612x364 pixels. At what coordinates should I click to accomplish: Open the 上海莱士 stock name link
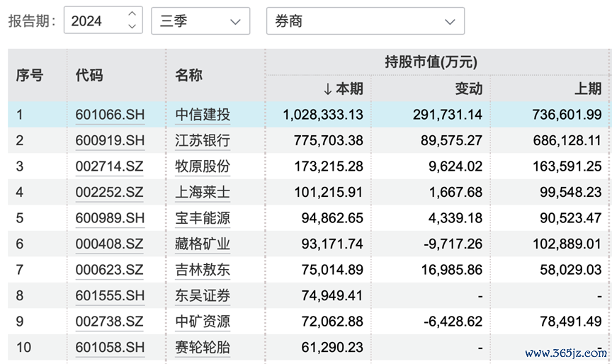point(203,192)
